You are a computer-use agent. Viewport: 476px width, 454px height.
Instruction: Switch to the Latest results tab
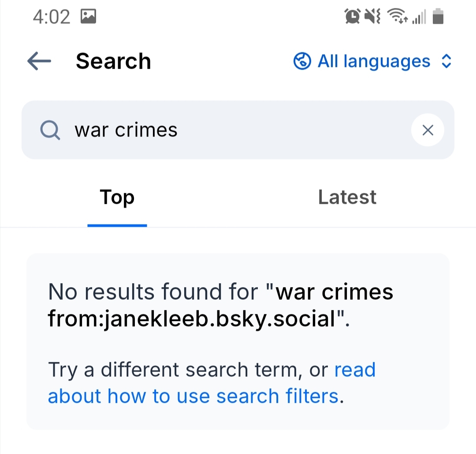(x=347, y=197)
